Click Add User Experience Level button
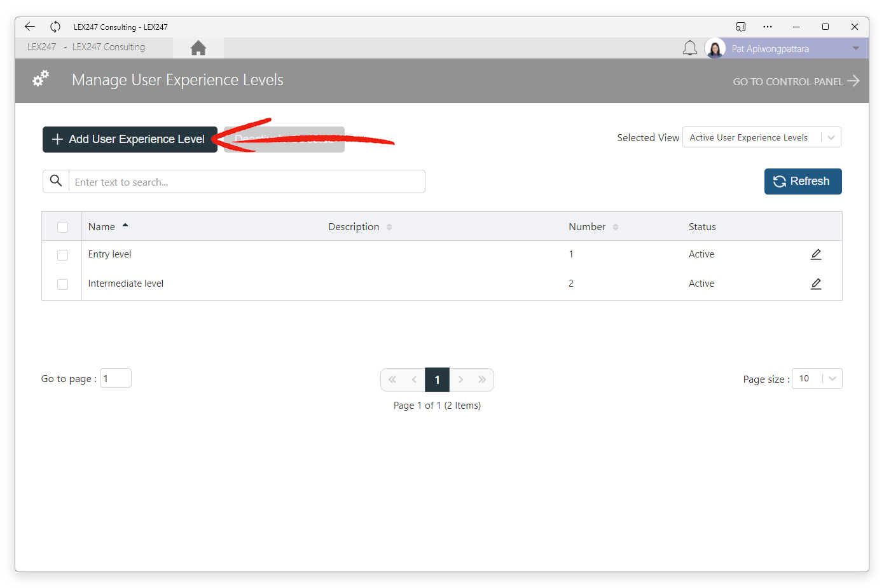 click(130, 139)
